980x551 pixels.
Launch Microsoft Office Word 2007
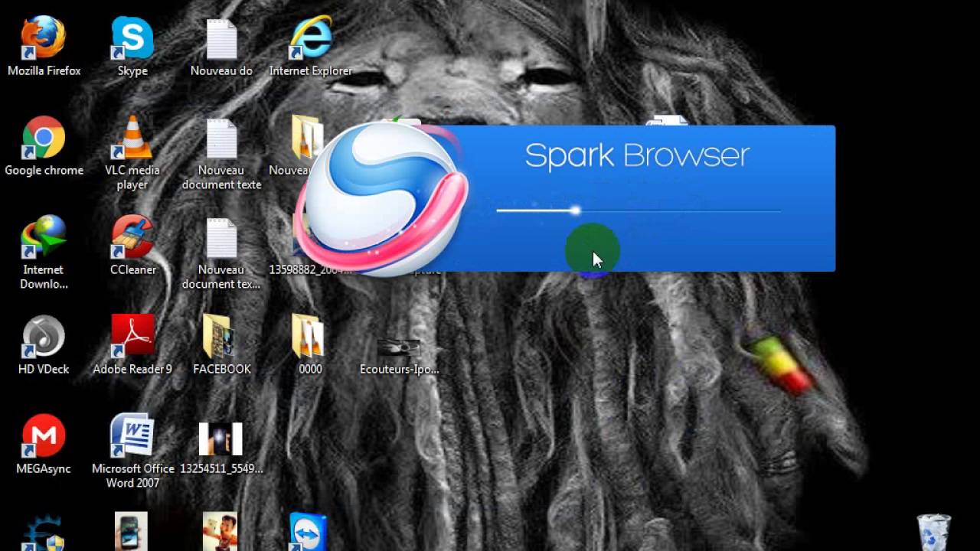coord(131,436)
